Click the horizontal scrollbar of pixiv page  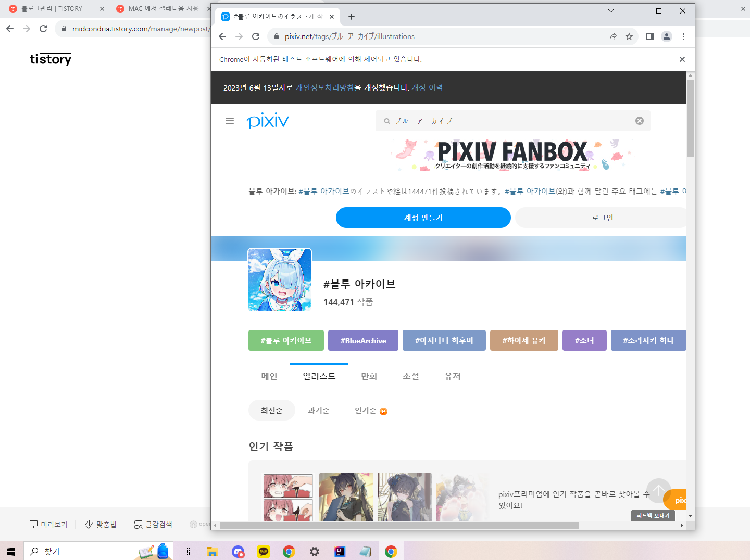[x=399, y=525]
